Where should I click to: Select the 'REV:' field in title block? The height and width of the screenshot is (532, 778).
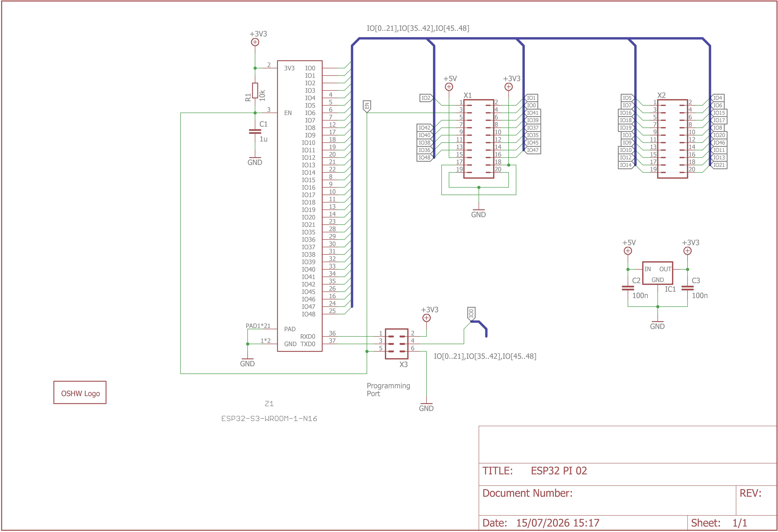[x=751, y=493]
